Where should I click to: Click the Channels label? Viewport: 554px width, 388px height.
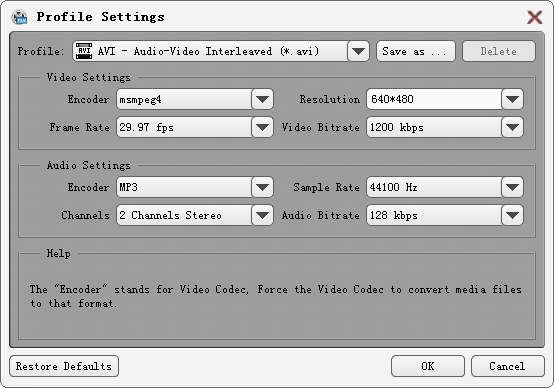tap(86, 215)
